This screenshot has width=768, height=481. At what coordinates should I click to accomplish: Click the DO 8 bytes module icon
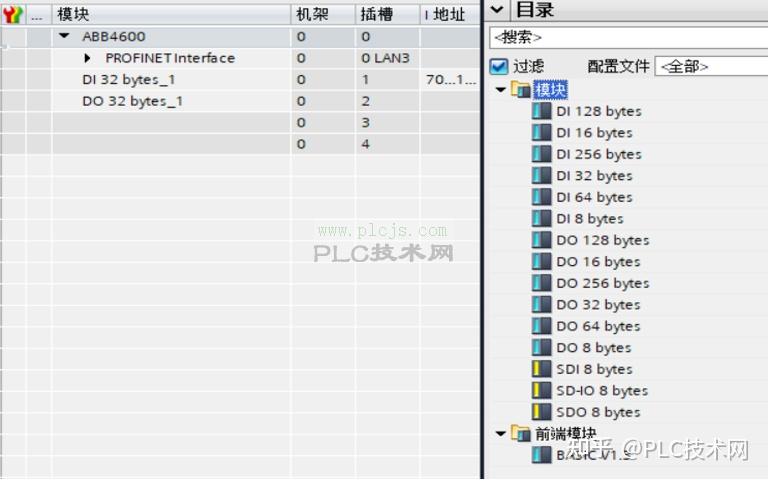pyautogui.click(x=541, y=348)
